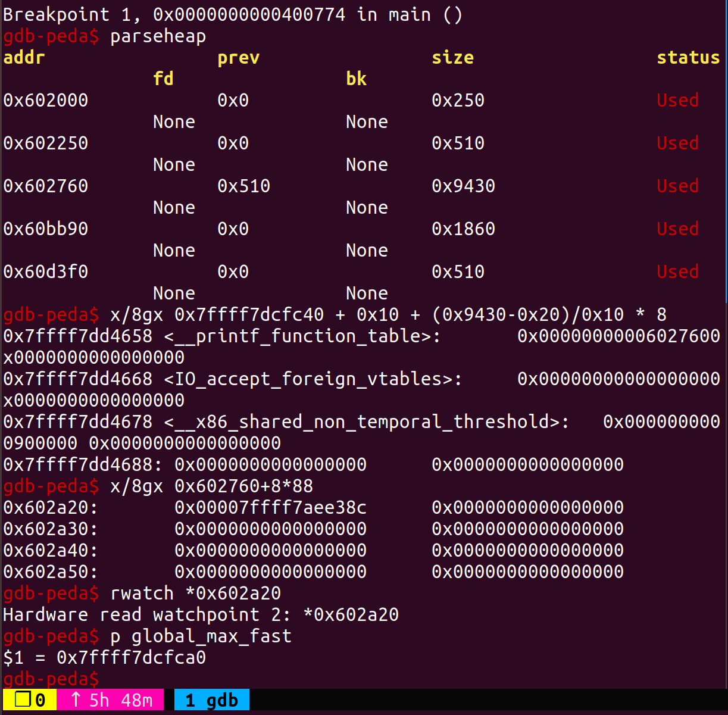Click the last empty gdb-peda$ prompt

[51, 679]
